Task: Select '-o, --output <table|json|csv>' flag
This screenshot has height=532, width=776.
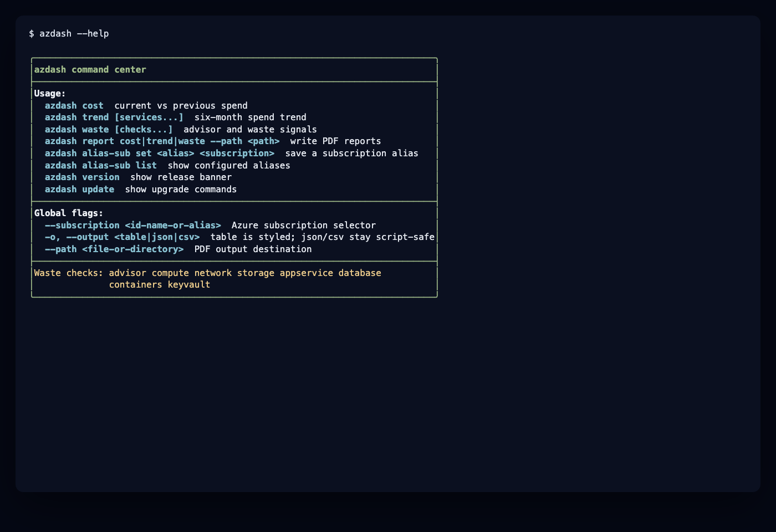Action: coord(122,237)
